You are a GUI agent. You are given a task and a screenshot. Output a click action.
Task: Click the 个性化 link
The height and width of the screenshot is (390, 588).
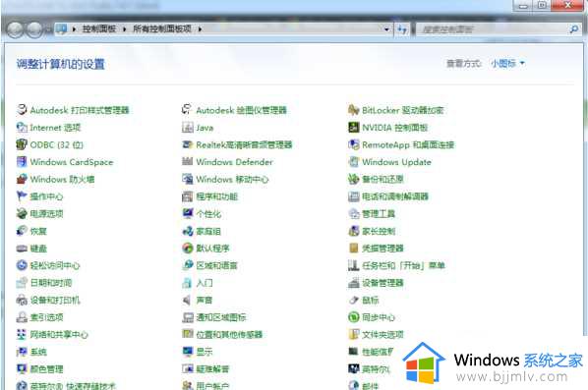coord(208,214)
